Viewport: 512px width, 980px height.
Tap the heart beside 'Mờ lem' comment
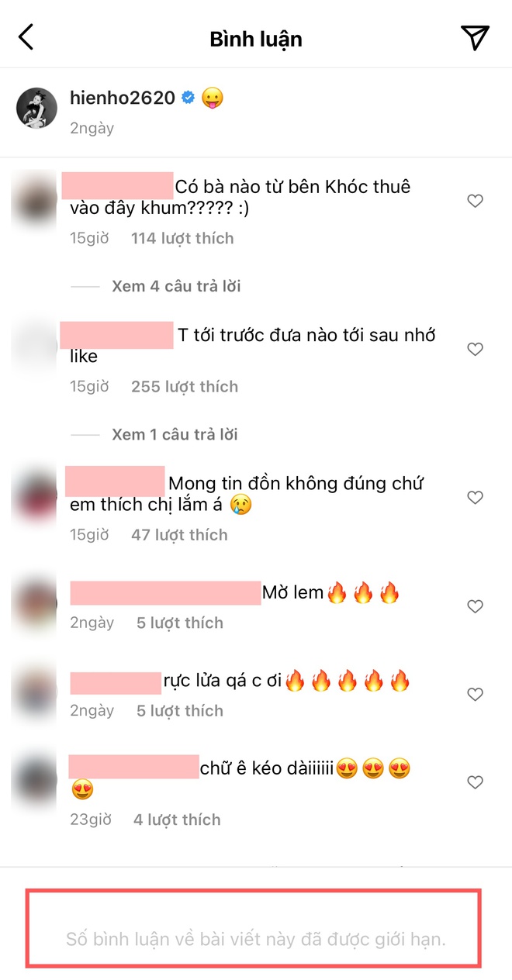(x=475, y=606)
